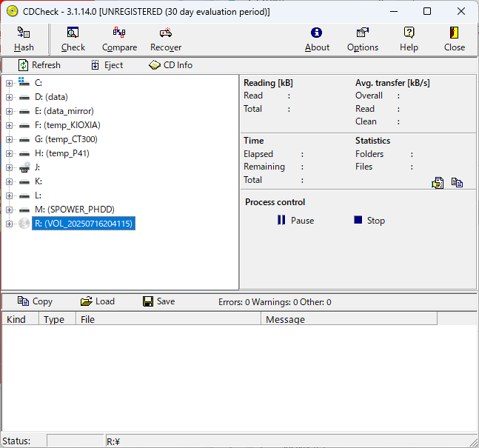Launch the Recover tool
The width and height of the screenshot is (479, 448).
(166, 33)
